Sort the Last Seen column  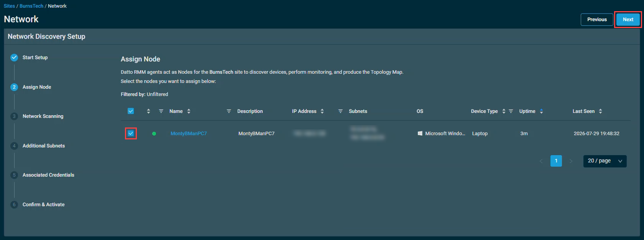point(600,111)
